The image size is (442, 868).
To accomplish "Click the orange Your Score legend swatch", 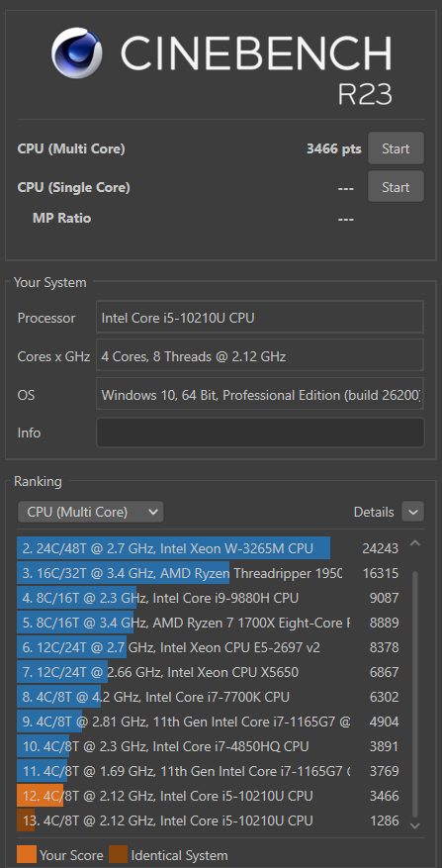I will [27, 855].
